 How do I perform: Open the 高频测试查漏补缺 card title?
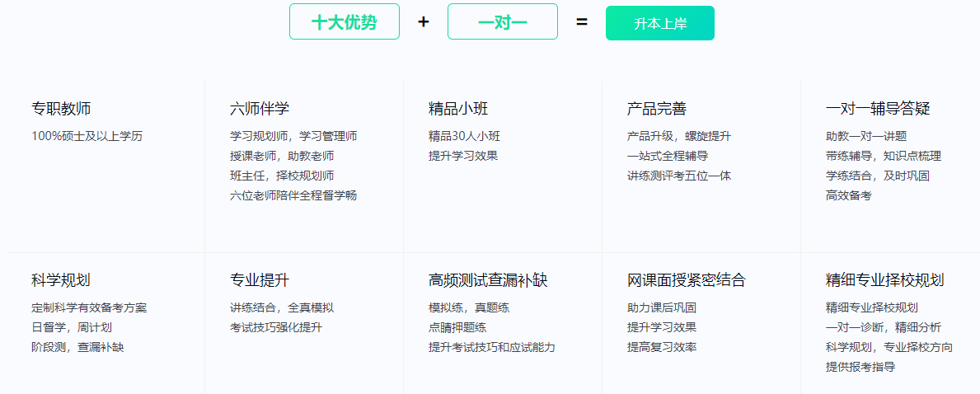(488, 280)
